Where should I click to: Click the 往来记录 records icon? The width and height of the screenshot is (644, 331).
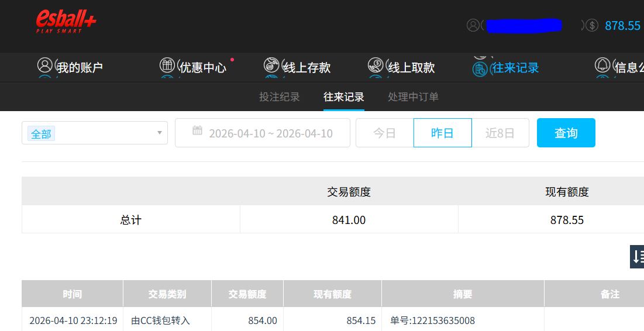tap(480, 68)
